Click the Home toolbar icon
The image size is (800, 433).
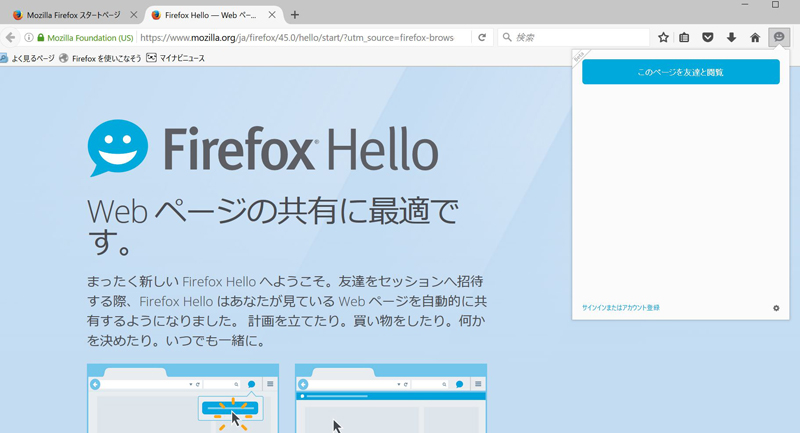755,37
